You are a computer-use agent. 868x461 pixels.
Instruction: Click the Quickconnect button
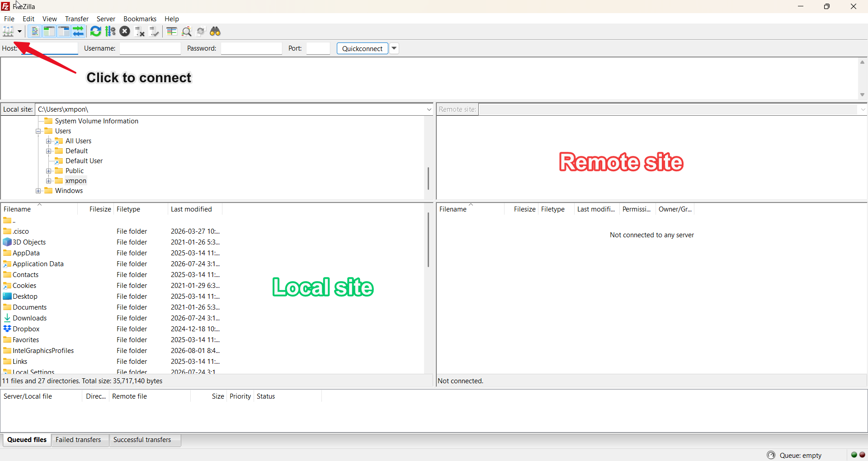coord(362,48)
